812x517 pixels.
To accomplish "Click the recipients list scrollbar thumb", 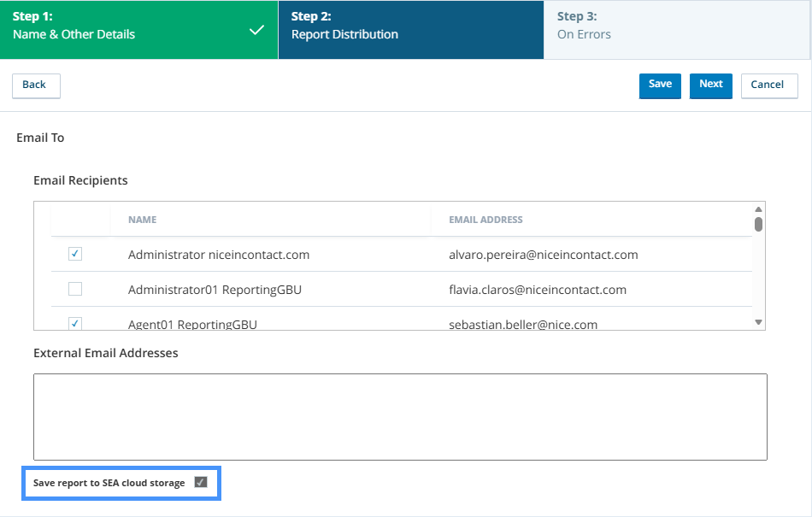I will pos(758,224).
